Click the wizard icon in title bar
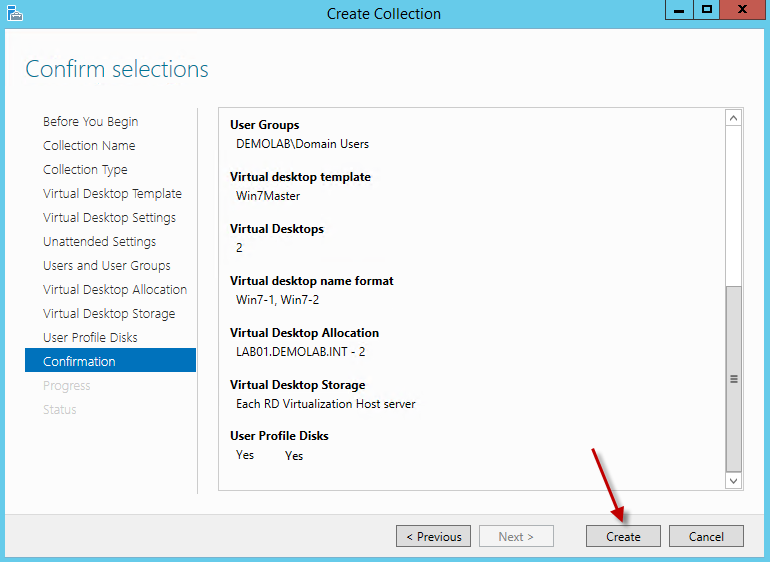770x562 pixels. click(x=14, y=13)
